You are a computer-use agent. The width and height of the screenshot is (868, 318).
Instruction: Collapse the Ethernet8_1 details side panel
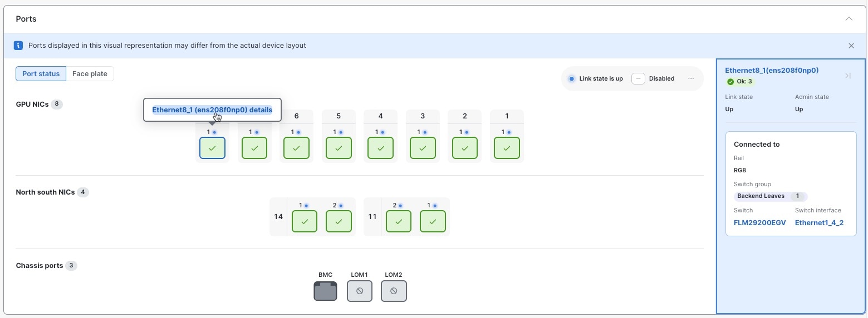click(848, 76)
